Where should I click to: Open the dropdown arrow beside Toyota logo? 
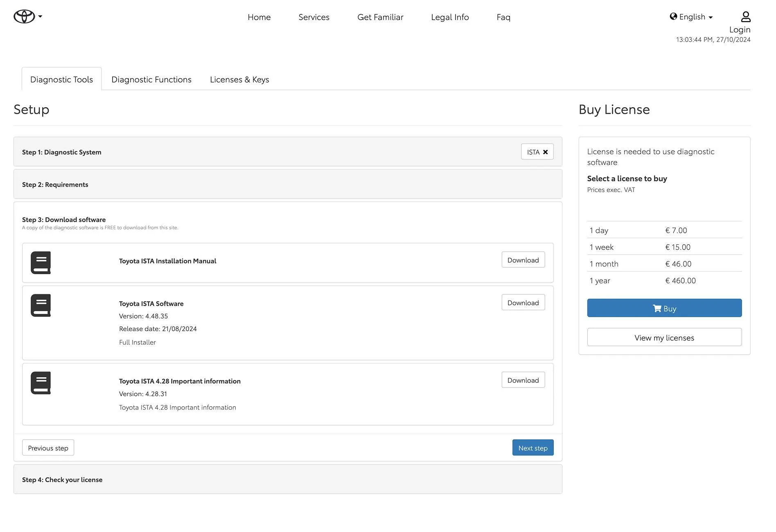[40, 16]
